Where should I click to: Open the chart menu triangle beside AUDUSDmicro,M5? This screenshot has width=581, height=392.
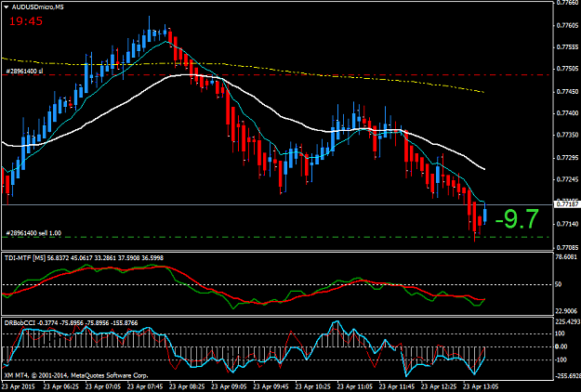[7, 7]
